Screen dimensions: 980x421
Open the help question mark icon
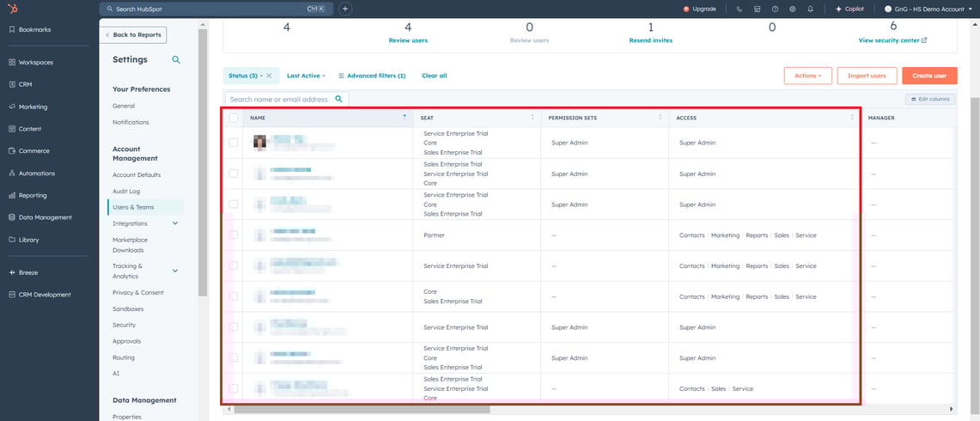click(775, 9)
